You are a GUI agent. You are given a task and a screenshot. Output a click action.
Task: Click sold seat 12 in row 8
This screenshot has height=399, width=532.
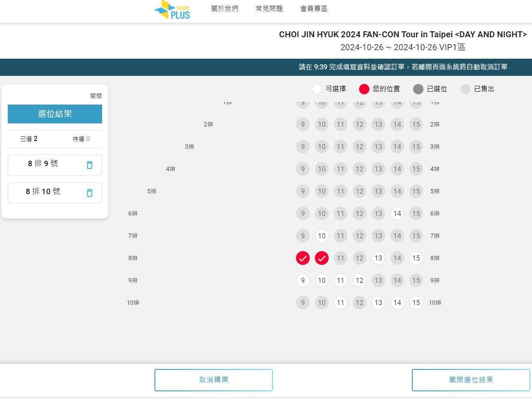pos(360,258)
